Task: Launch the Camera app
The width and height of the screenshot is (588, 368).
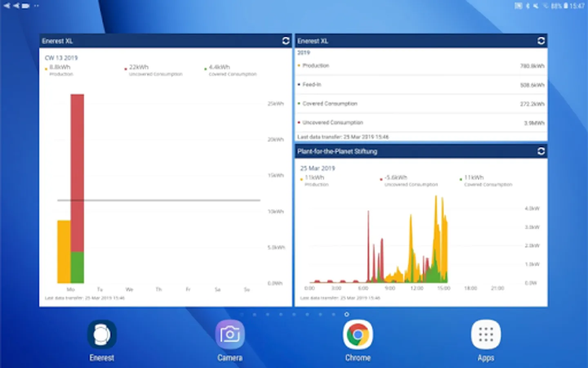Action: 230,341
